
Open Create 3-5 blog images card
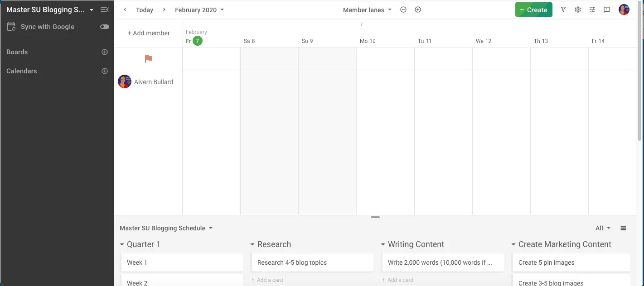point(571,281)
